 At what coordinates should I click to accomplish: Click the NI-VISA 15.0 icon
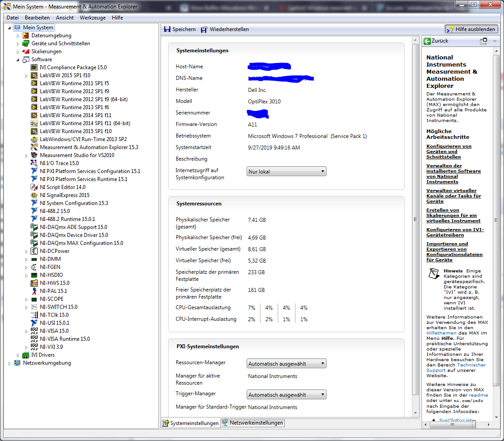[34, 331]
